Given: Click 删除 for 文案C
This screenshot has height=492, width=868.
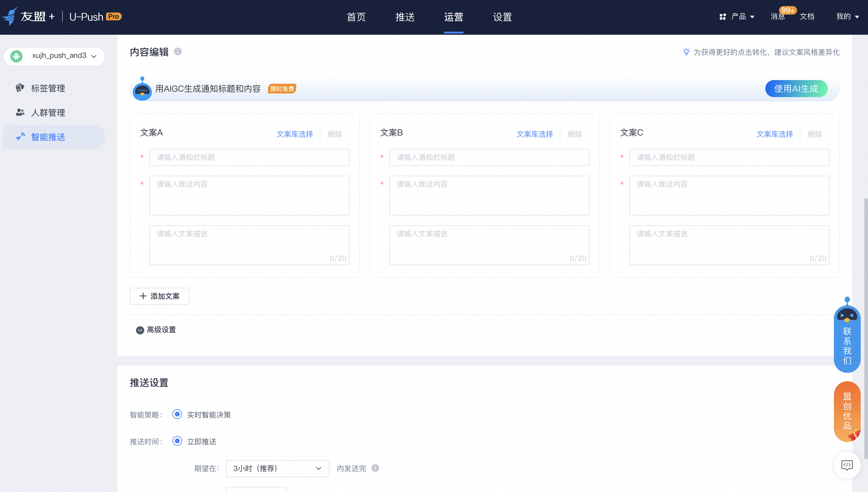Looking at the screenshot, I should pyautogui.click(x=815, y=134).
